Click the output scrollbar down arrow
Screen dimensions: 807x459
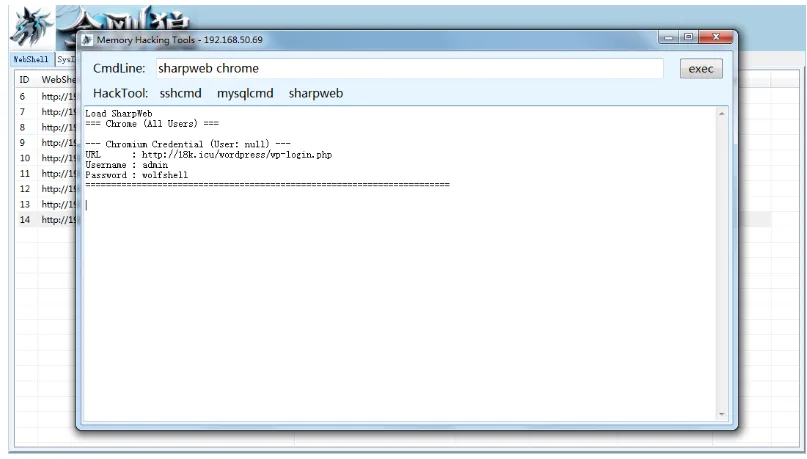point(722,414)
